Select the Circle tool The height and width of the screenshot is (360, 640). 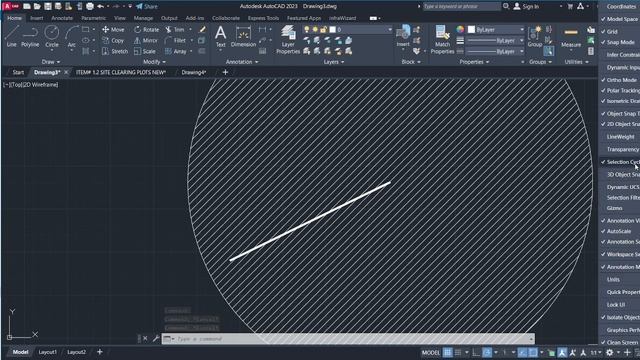click(x=52, y=36)
